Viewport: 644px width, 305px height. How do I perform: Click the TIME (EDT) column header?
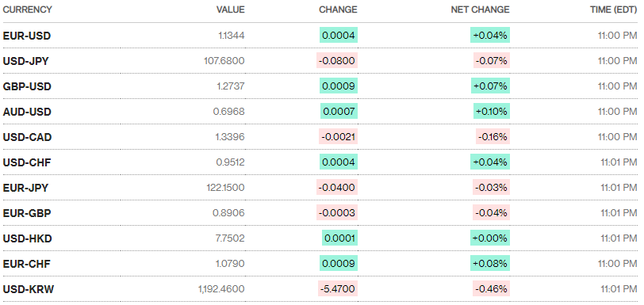tap(614, 10)
